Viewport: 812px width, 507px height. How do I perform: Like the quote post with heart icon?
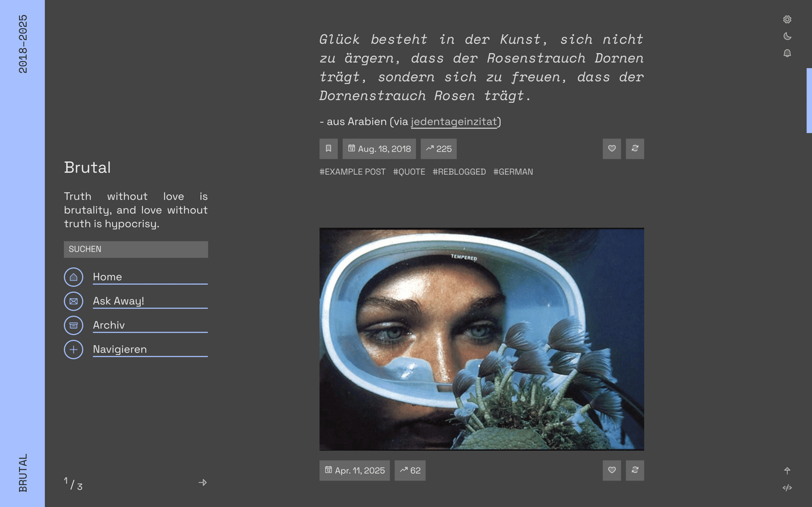pyautogui.click(x=612, y=149)
